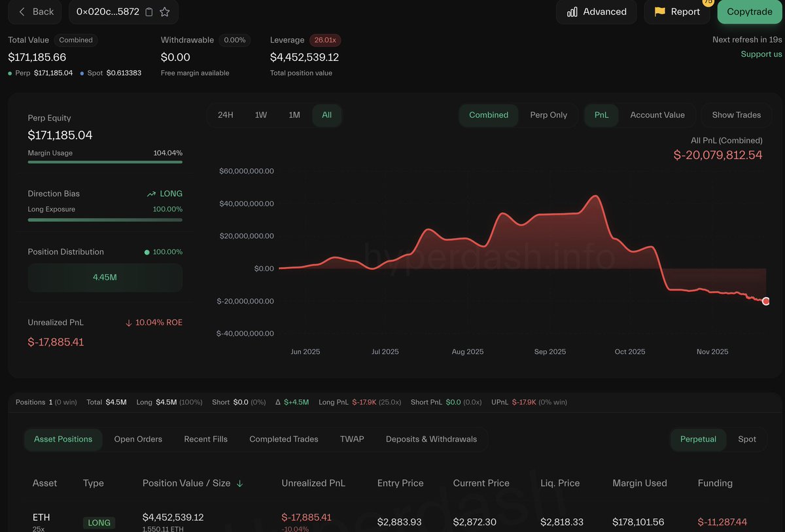Click the 4.45M position distribution bar
The image size is (785, 532).
click(x=105, y=277)
